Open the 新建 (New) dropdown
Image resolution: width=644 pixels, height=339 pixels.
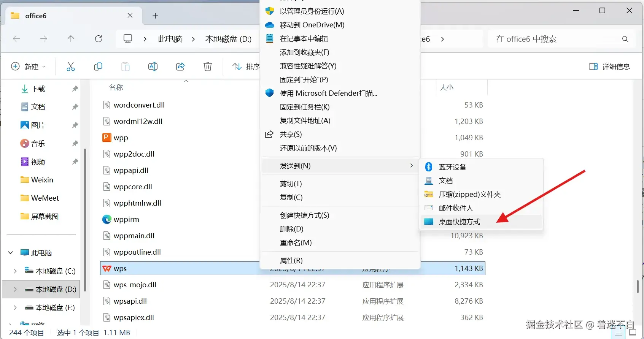[28, 67]
